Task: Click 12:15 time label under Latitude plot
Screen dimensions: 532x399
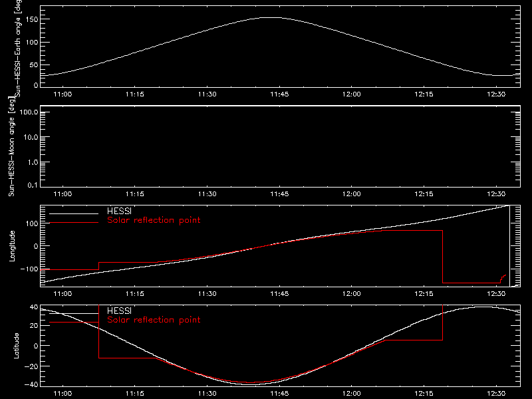Action: [424, 394]
